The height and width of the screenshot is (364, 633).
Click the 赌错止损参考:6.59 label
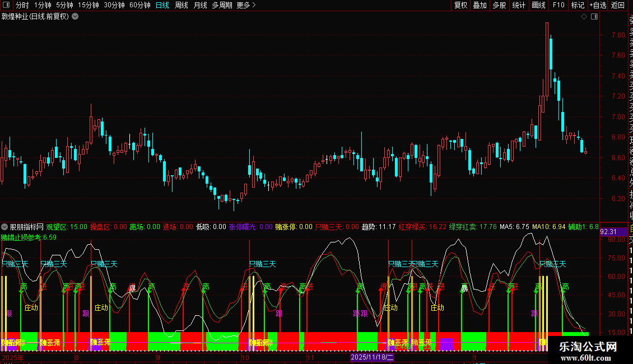(29, 237)
